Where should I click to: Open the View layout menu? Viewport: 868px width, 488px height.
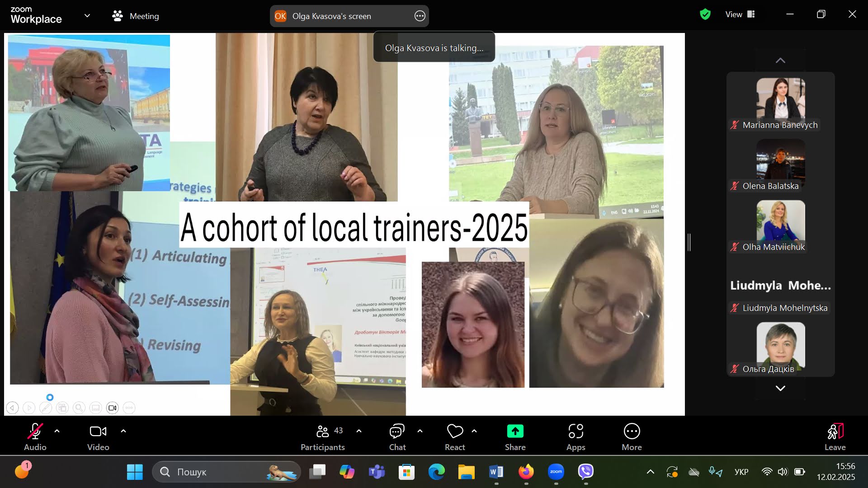pyautogui.click(x=740, y=14)
